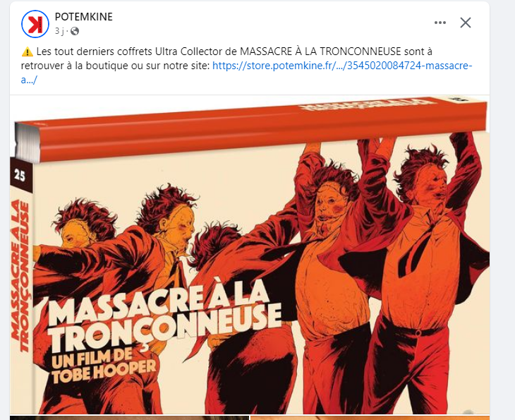The height and width of the screenshot is (420, 515).
Task: Open the POTEMKINE page name link
Action: [x=84, y=17]
